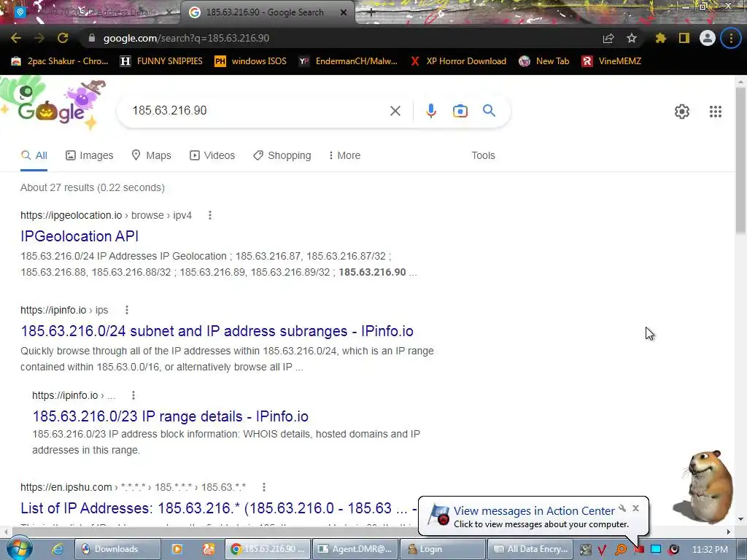The image size is (747, 560).
Task: Open the Google apps grid
Action: coord(715,112)
